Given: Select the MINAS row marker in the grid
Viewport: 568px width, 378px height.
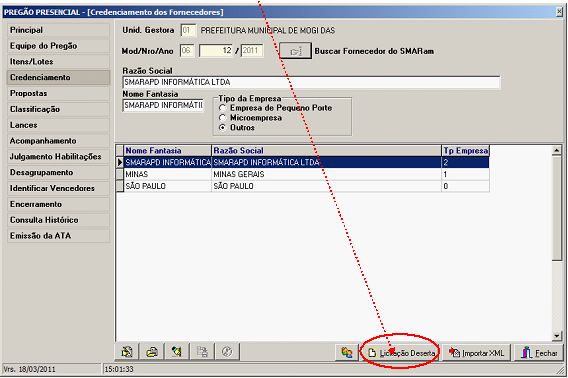Looking at the screenshot, I should coord(120,174).
